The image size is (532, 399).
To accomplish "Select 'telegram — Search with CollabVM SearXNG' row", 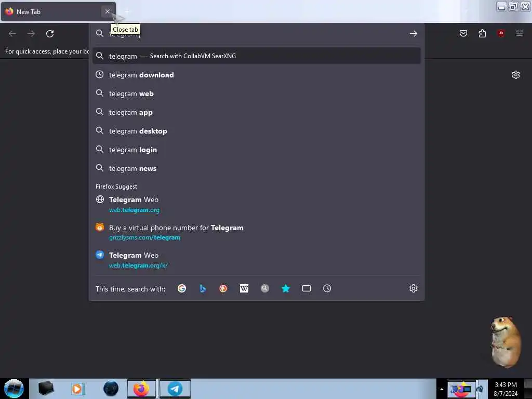I will tap(257, 56).
